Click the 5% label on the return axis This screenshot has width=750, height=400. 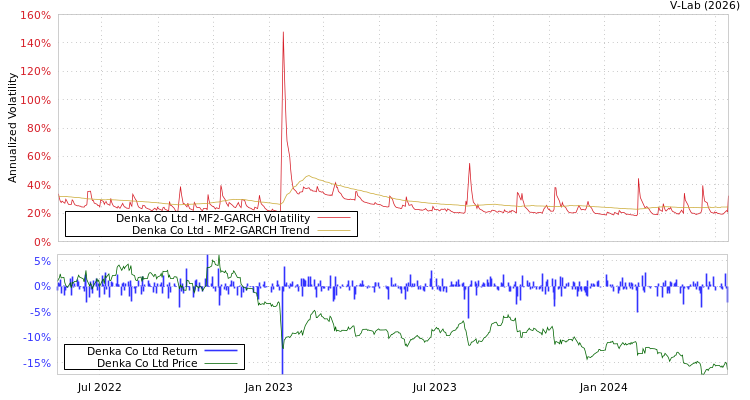42,261
